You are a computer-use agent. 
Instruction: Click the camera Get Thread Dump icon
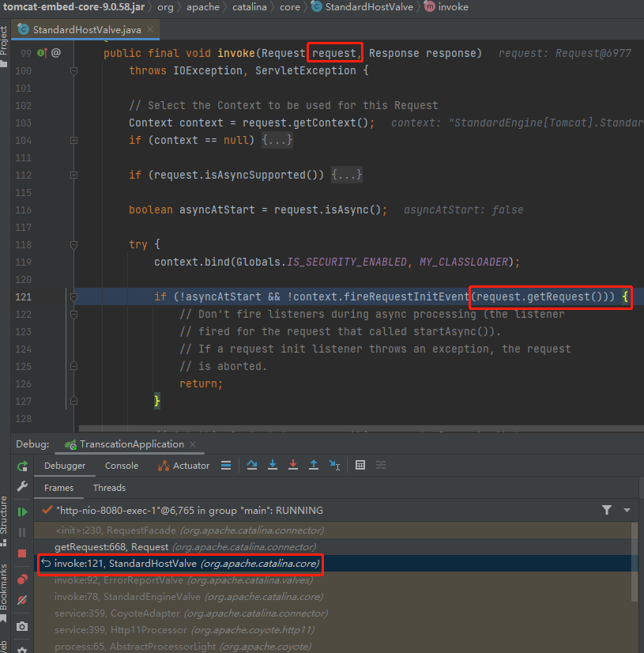point(22,626)
